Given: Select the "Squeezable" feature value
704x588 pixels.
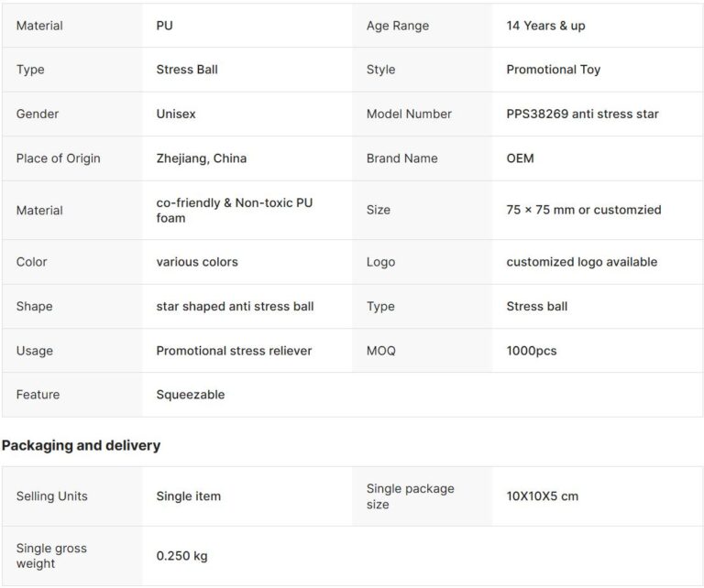Looking at the screenshot, I should click(190, 395).
